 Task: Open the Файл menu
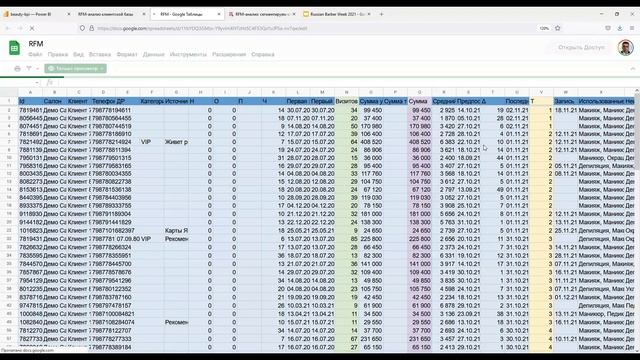[x=36, y=54]
